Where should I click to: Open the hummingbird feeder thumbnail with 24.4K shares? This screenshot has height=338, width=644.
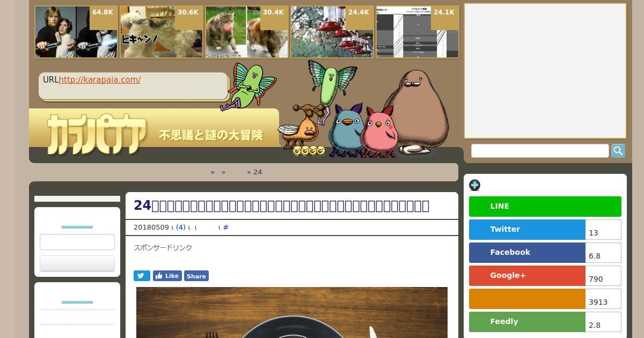[332, 32]
